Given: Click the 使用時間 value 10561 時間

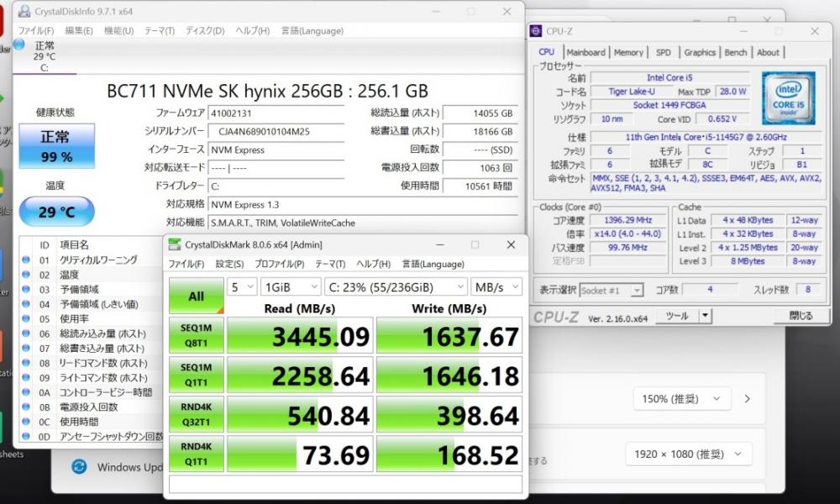Looking at the screenshot, I should pyautogui.click(x=480, y=186).
